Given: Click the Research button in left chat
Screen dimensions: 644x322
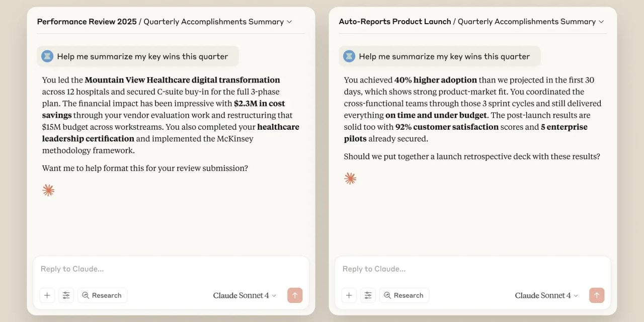Looking at the screenshot, I should tap(102, 295).
